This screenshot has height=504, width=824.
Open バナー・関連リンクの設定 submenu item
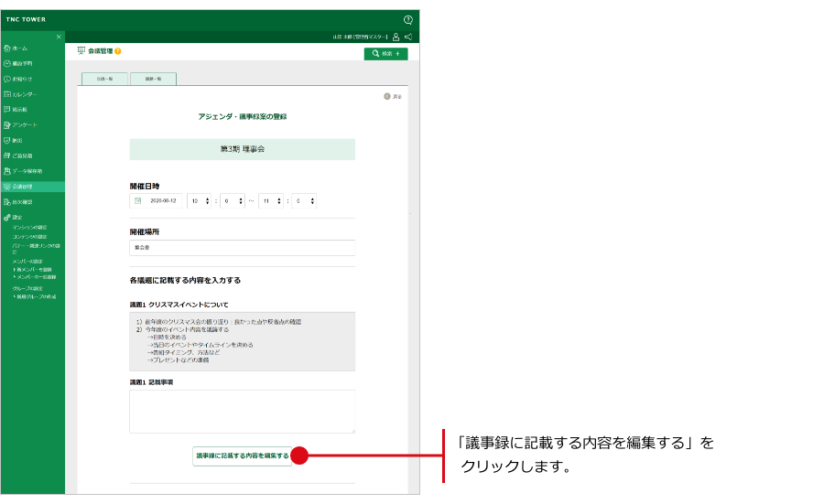coord(37,248)
